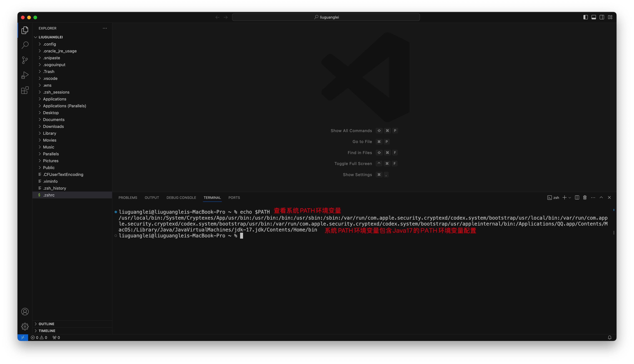Expand the Movies folder
Screen dimensions: 634x364
click(72, 140)
